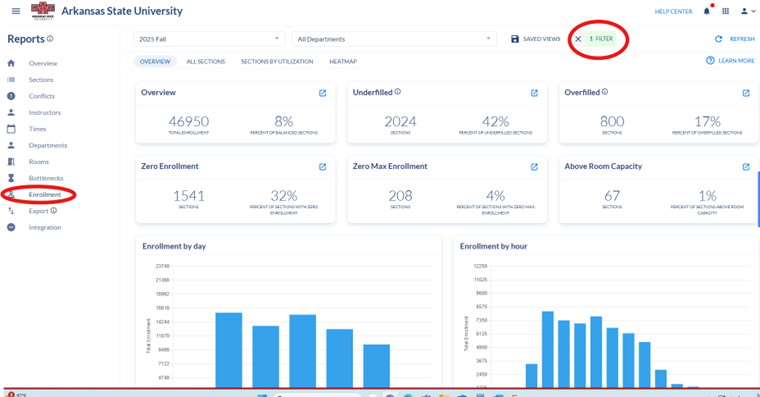Open Conflicts report in sidebar
This screenshot has width=760, height=397.
(x=42, y=96)
